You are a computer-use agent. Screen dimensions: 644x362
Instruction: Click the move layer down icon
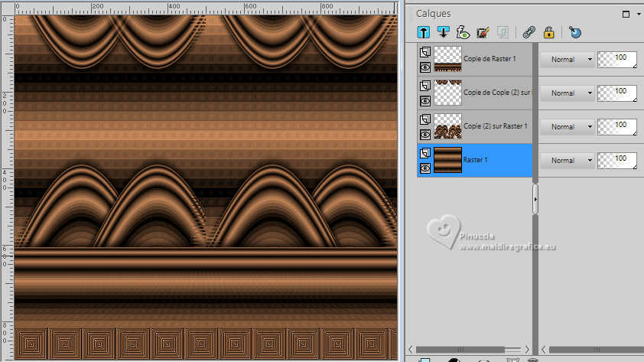click(443, 32)
